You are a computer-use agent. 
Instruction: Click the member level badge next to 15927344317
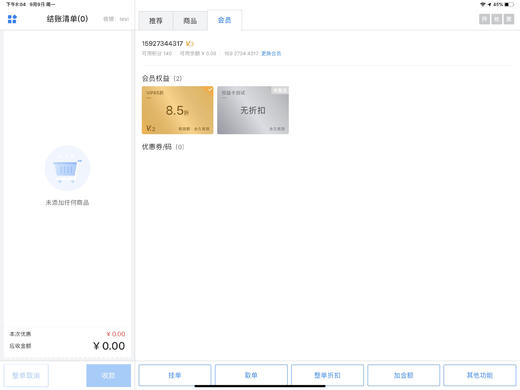click(x=190, y=44)
